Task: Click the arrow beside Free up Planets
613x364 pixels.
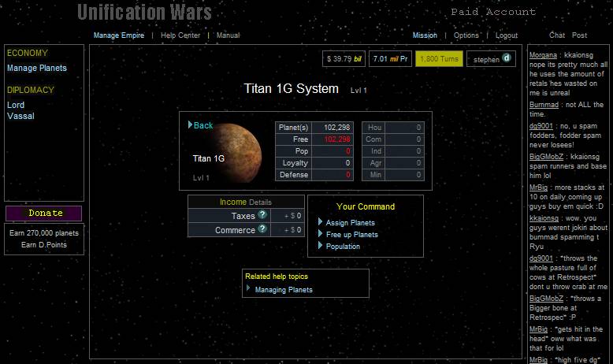Action: click(321, 234)
